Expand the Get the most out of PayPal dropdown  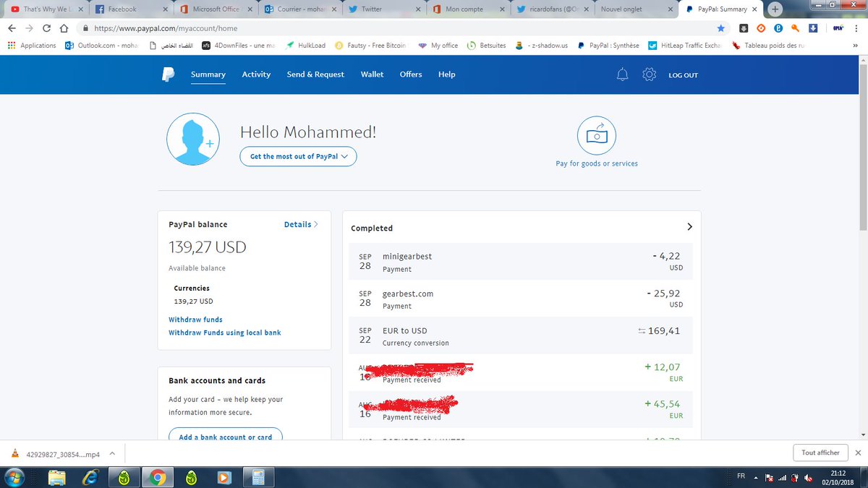(298, 156)
